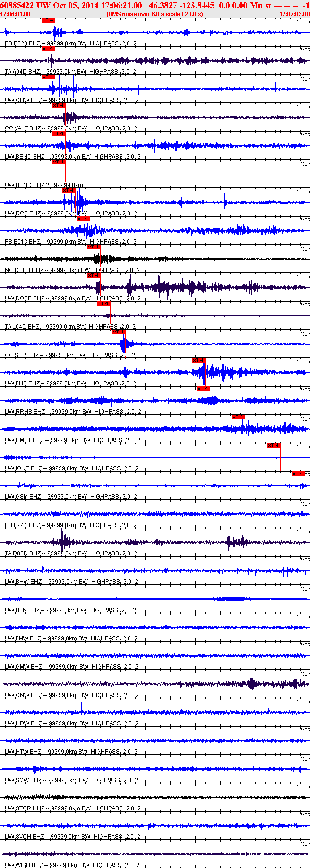Select the pick flag on UW RRHS trace
This screenshot has height=868, width=310.
point(204,389)
